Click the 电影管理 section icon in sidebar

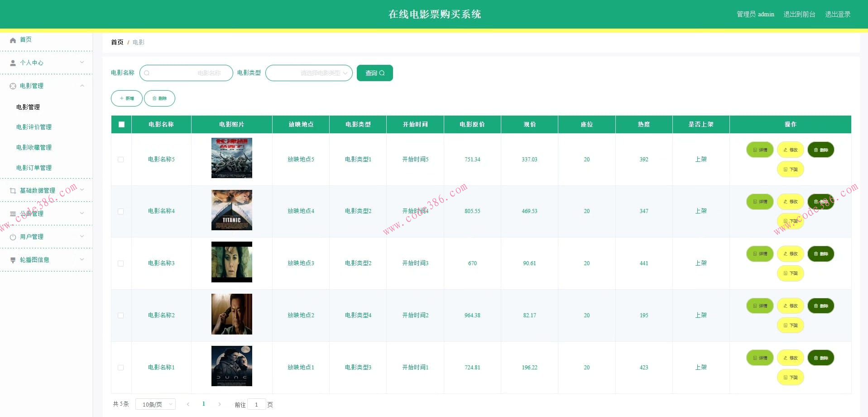(x=13, y=86)
